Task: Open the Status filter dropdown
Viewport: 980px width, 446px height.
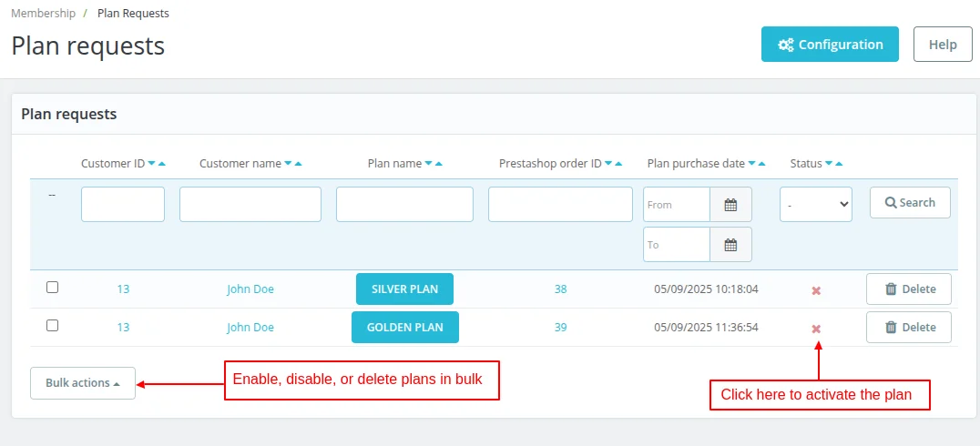Action: 816,204
